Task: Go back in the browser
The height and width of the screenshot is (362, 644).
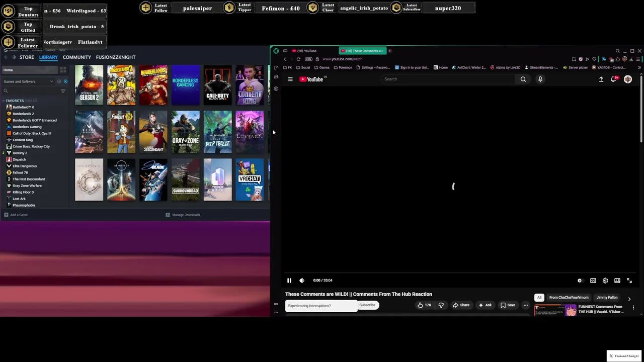Action: 285,59
